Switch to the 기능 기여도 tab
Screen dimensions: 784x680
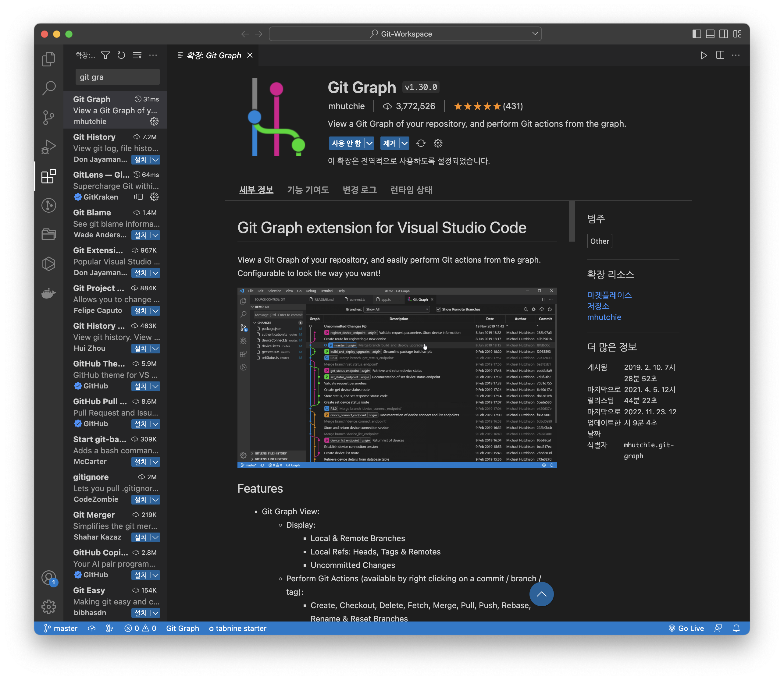tap(308, 190)
